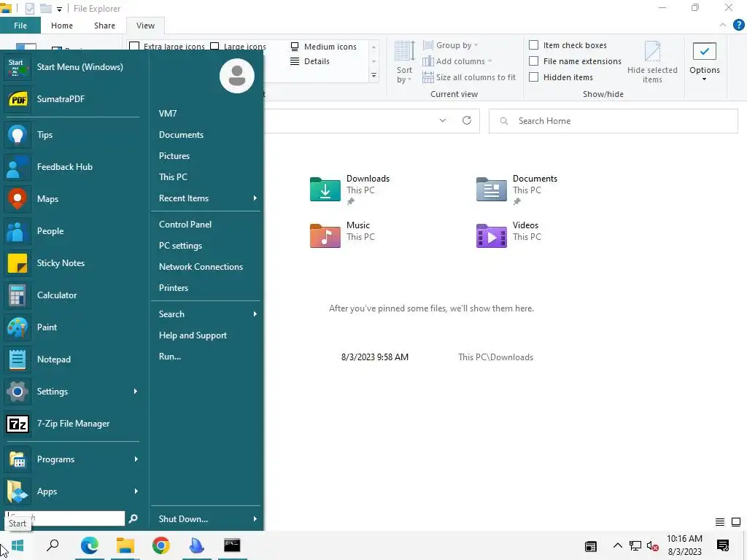Image resolution: width=747 pixels, height=560 pixels.
Task: Expand the Apps submenu
Action: (136, 491)
